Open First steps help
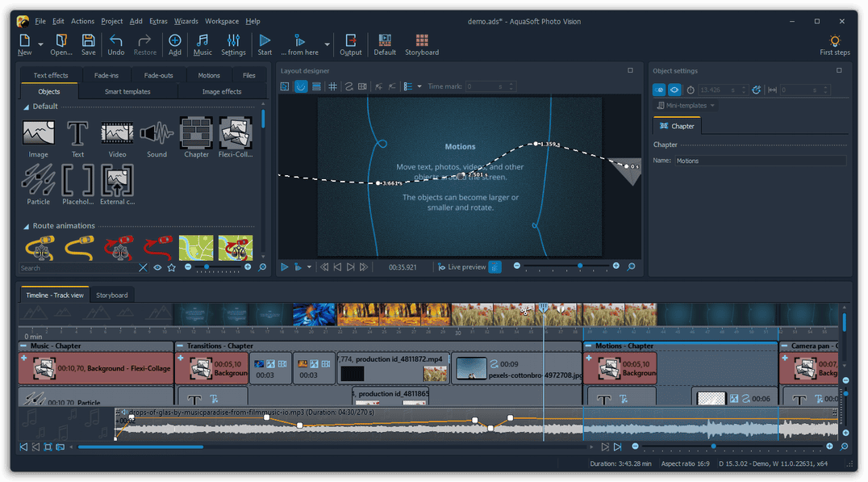This screenshot has width=868, height=482. pyautogui.click(x=834, y=44)
